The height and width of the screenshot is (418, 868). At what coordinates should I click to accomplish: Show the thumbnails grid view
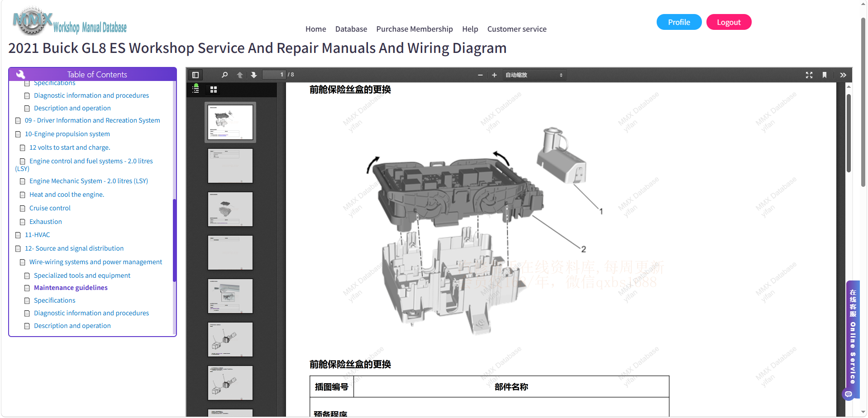[x=214, y=90]
